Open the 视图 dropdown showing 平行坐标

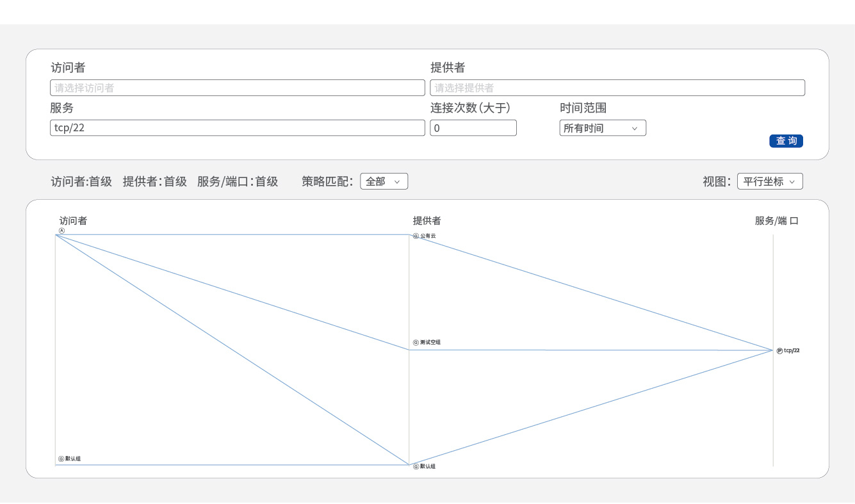(x=770, y=181)
